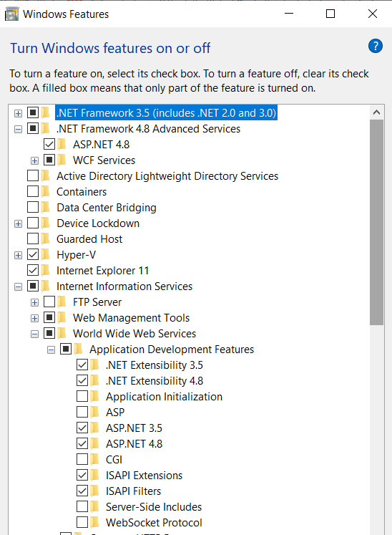Expand the Hyper-V tree node

click(x=18, y=255)
